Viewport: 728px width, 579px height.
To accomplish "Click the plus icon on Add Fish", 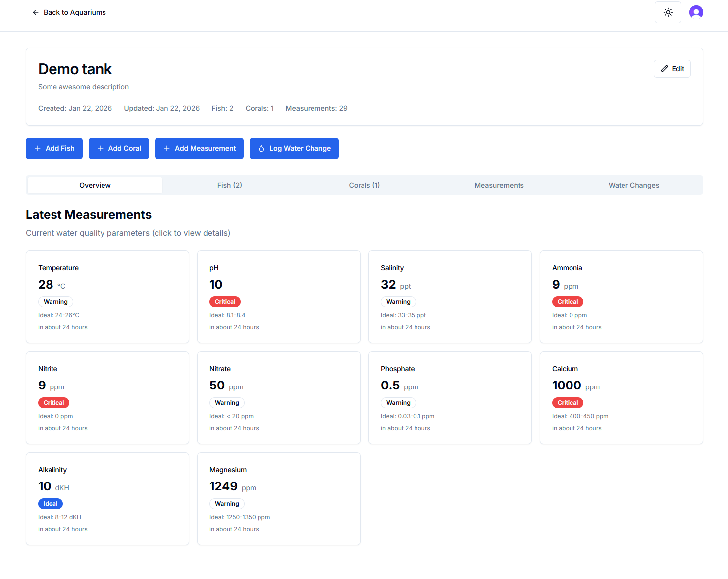I will pyautogui.click(x=38, y=148).
